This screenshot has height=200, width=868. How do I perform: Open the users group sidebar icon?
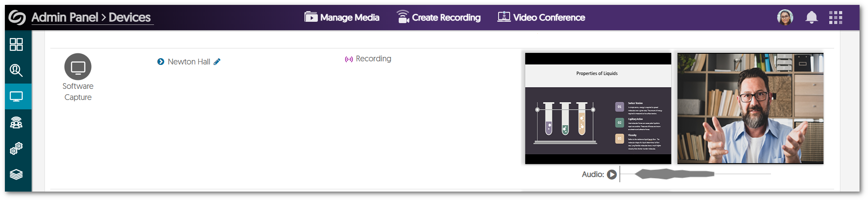click(16, 123)
